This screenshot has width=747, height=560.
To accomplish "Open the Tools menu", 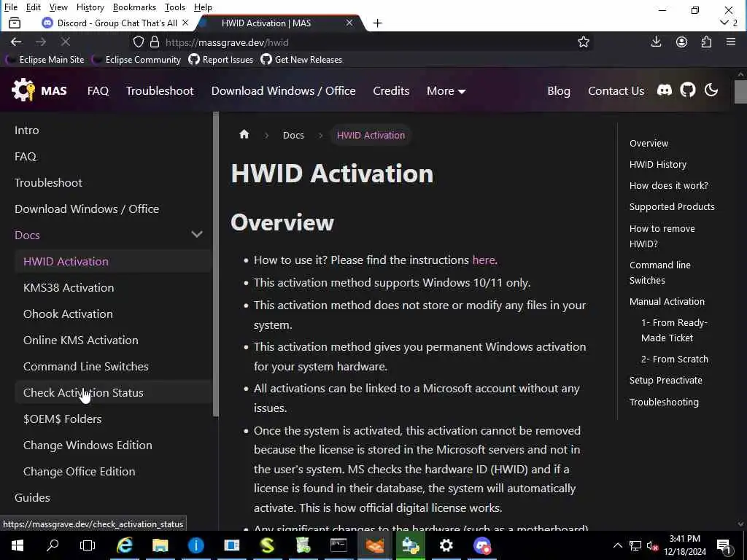I will (x=175, y=7).
